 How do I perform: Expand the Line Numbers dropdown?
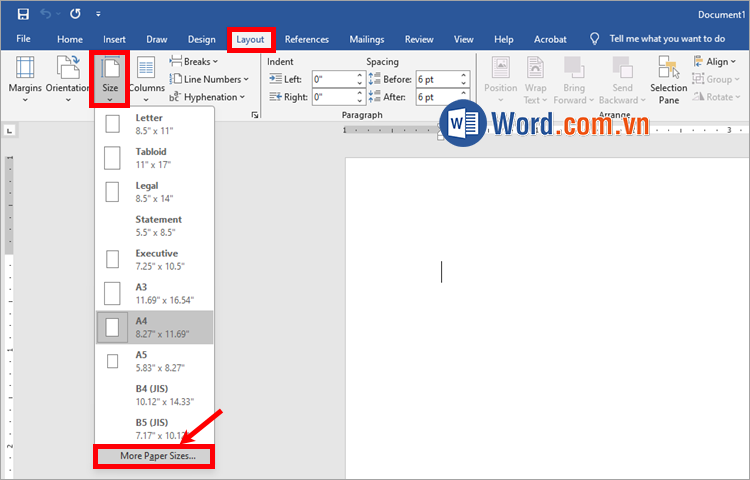209,79
